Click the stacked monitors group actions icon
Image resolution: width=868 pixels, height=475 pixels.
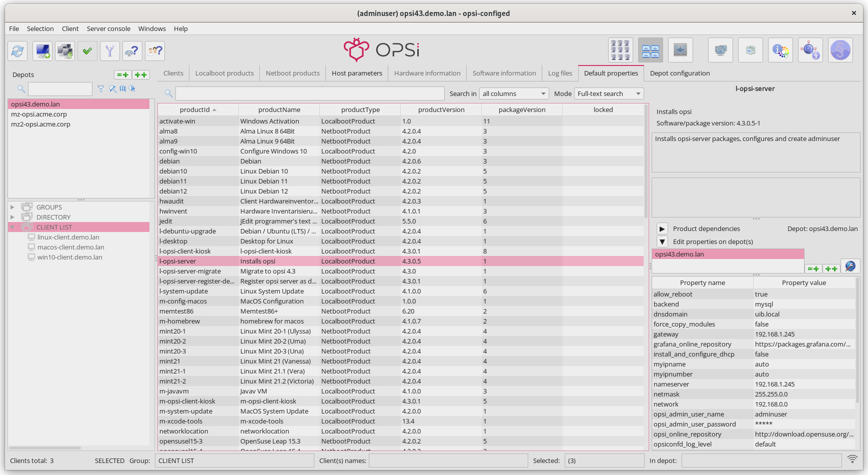tap(721, 50)
